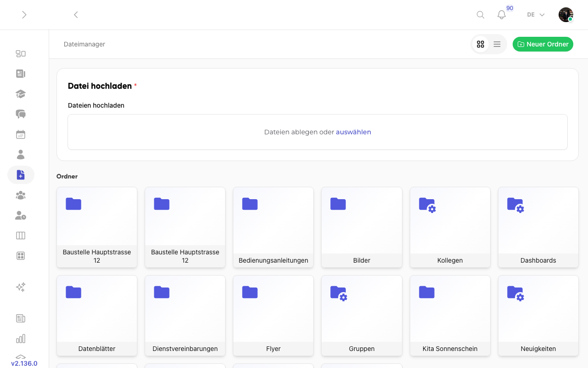Viewport: 588px width, 368px height.
Task: Open the DE language dropdown
Action: (535, 15)
